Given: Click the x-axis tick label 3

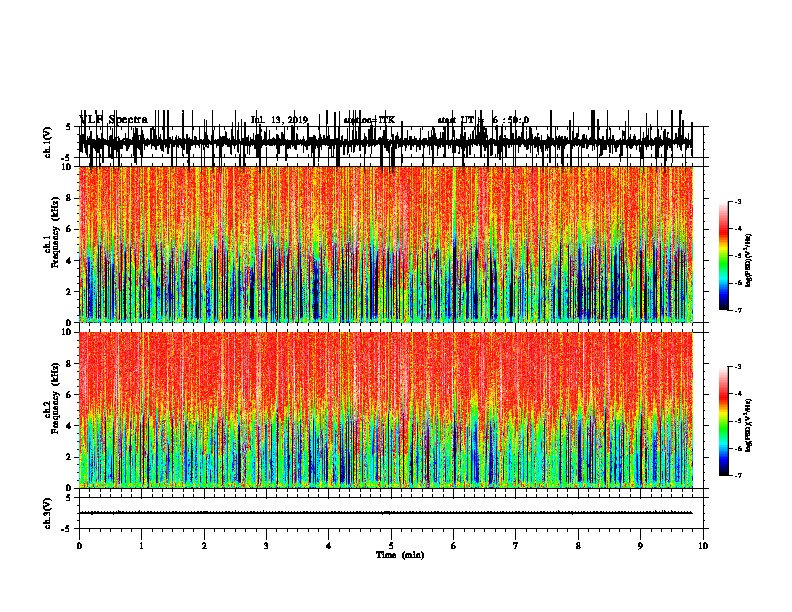Looking at the screenshot, I should point(266,546).
